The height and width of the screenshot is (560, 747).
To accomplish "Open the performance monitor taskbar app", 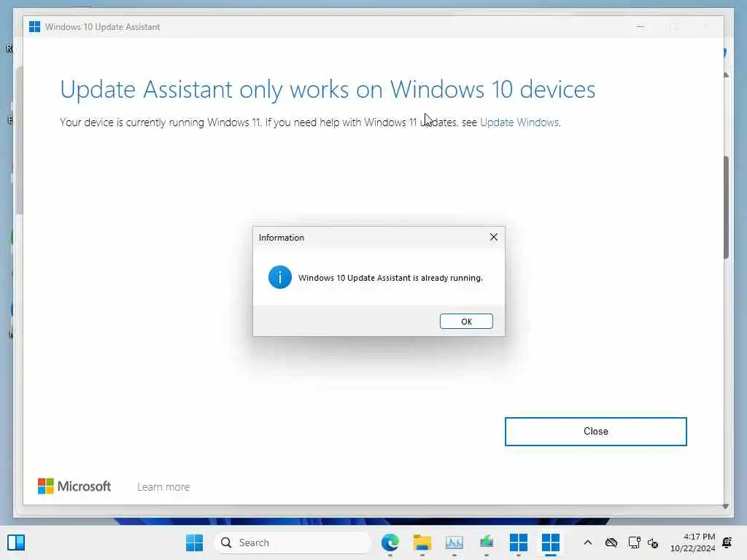I will [454, 542].
